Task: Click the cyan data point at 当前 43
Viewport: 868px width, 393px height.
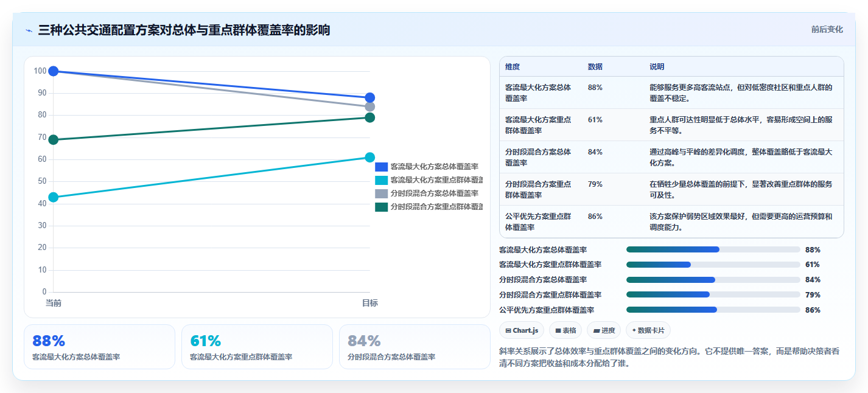Action: [x=54, y=197]
